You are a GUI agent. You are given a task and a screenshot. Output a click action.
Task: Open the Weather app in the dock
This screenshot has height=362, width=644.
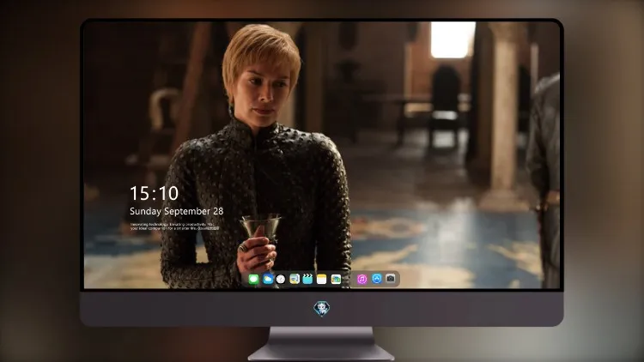tap(268, 279)
